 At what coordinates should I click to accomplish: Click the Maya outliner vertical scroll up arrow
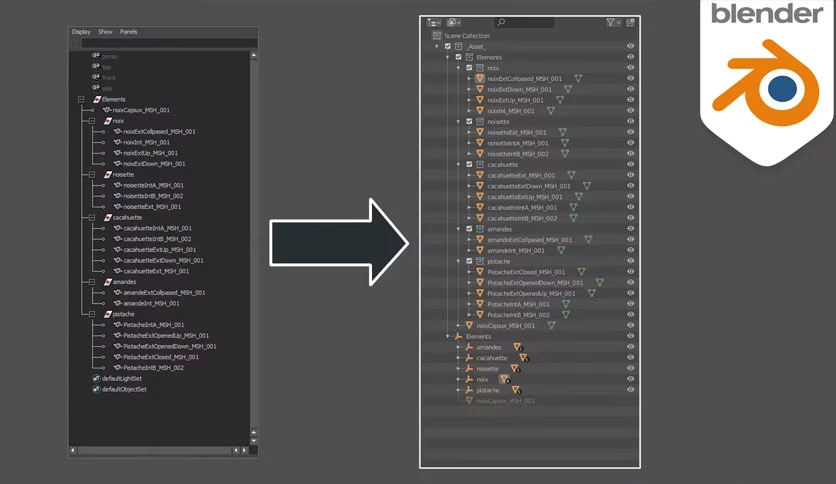point(253,55)
